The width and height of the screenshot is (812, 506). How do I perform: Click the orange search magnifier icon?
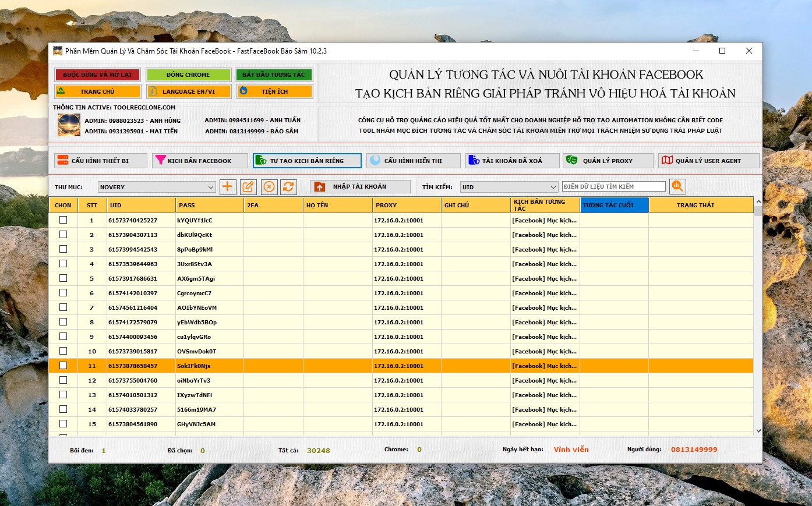pos(677,186)
